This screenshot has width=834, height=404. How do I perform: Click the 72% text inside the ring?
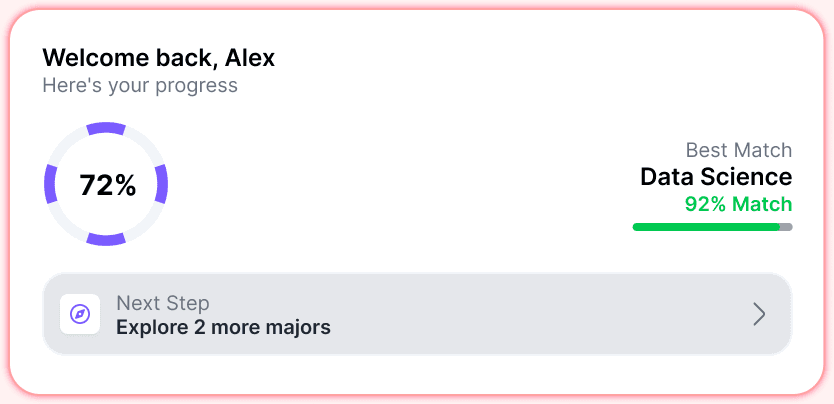[108, 185]
